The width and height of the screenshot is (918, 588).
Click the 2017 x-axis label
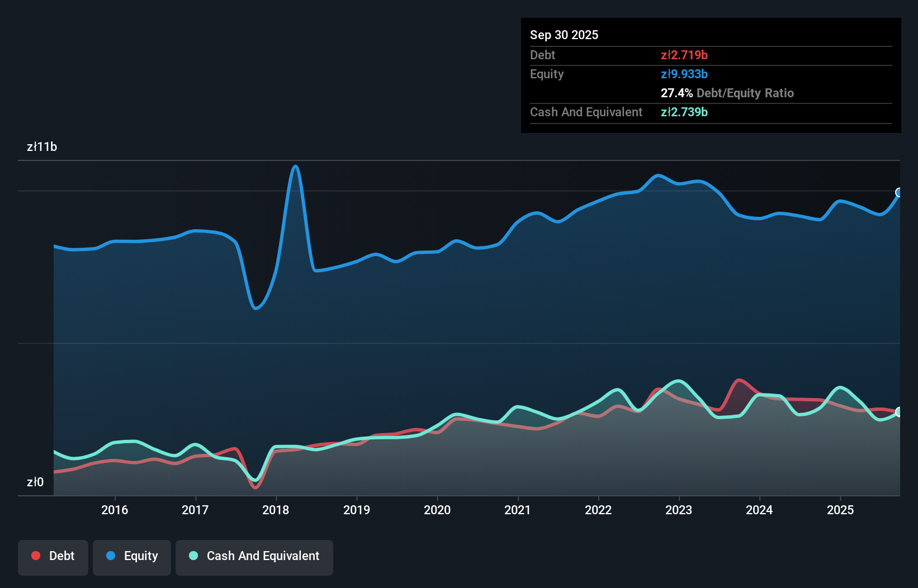[x=195, y=510]
